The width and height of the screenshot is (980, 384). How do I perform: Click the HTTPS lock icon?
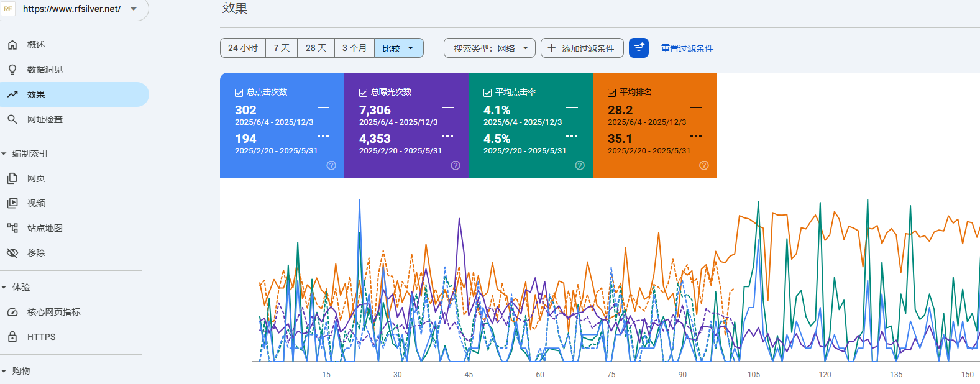[12, 337]
